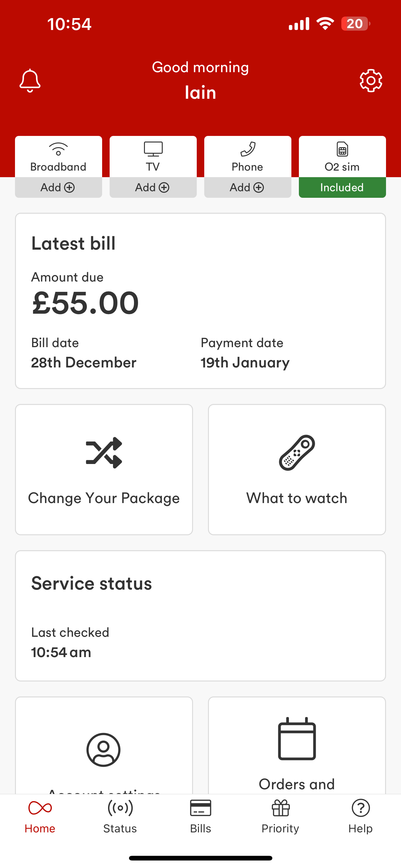Add TV to the package
This screenshot has height=868, width=401.
(x=153, y=187)
